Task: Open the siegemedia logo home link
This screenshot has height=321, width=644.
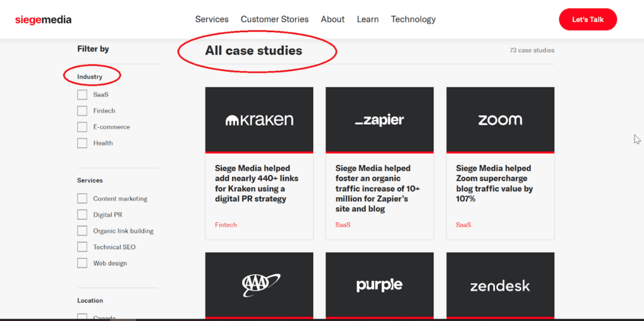Action: 43,20
